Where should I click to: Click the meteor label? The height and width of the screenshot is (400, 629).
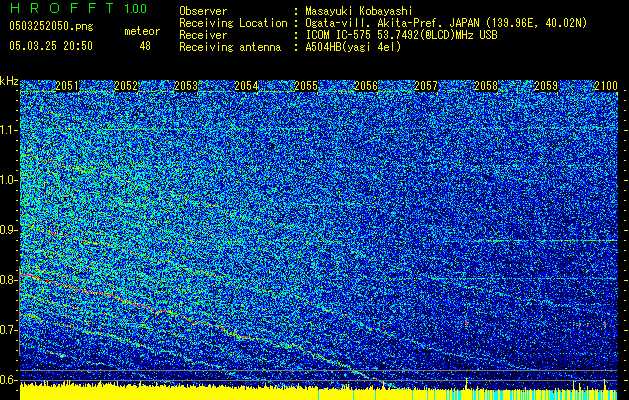pyautogui.click(x=142, y=31)
